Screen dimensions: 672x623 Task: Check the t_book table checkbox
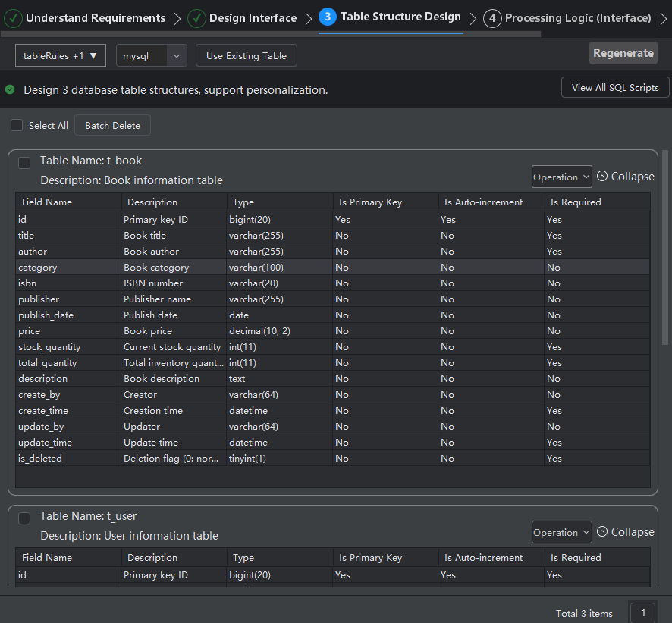[24, 162]
